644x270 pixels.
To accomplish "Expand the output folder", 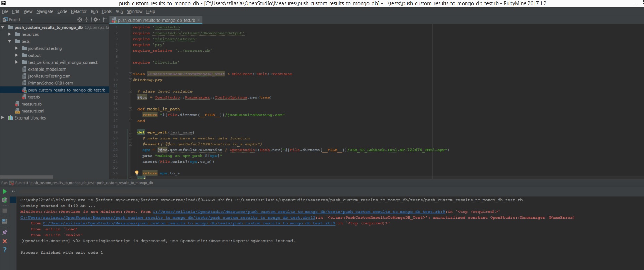I will [17, 55].
